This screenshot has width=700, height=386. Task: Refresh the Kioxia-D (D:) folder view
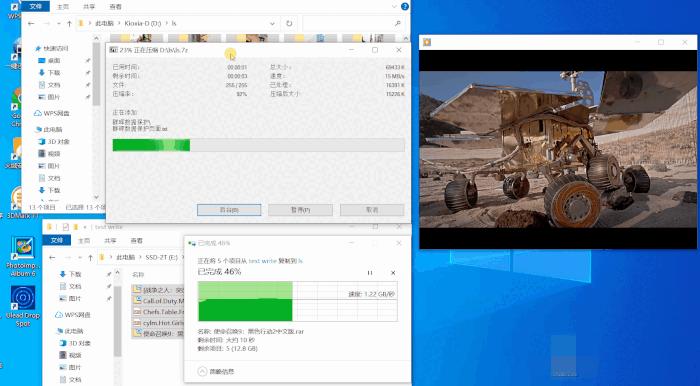289,23
